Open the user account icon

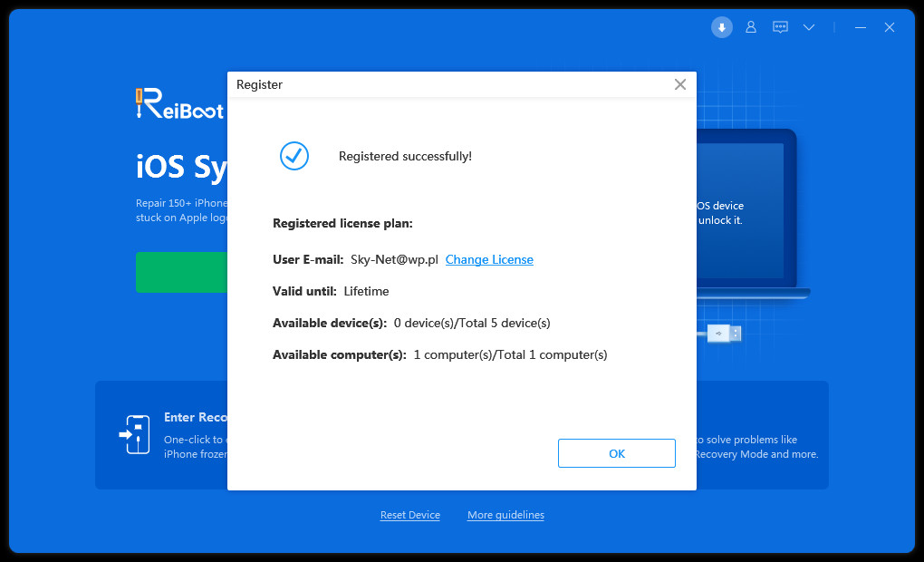coord(751,27)
